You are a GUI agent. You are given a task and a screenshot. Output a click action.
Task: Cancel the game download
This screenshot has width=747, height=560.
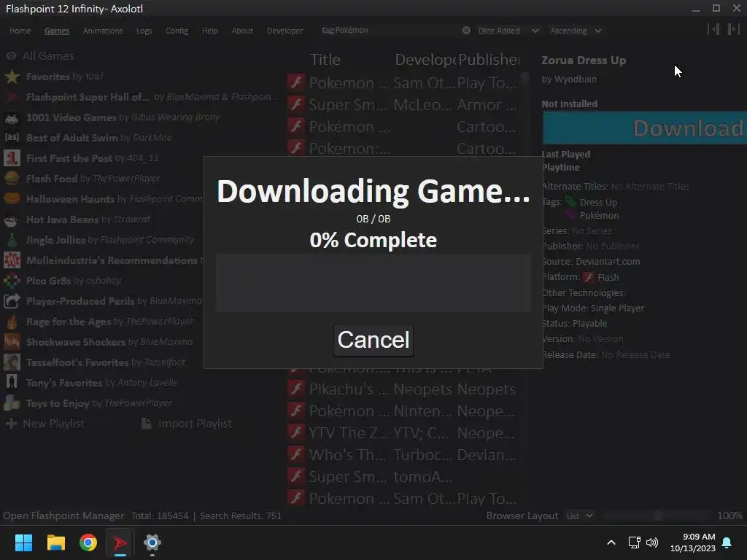[x=373, y=340]
